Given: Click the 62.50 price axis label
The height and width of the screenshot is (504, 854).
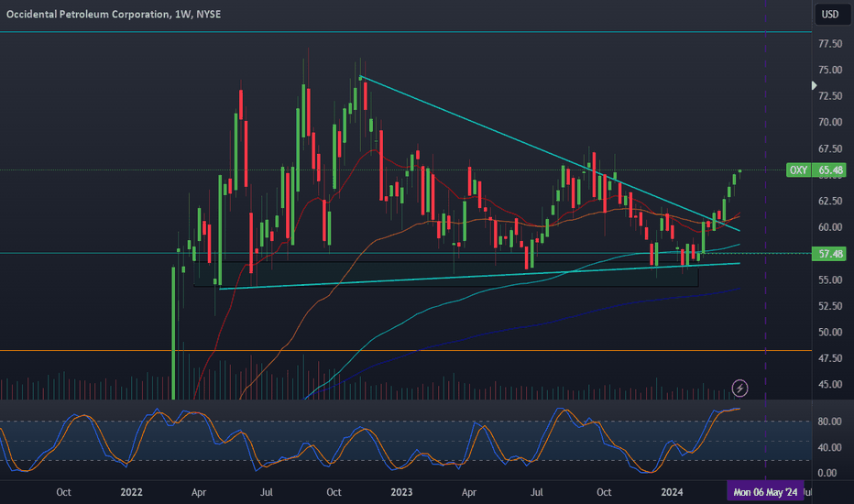Looking at the screenshot, I should (830, 201).
